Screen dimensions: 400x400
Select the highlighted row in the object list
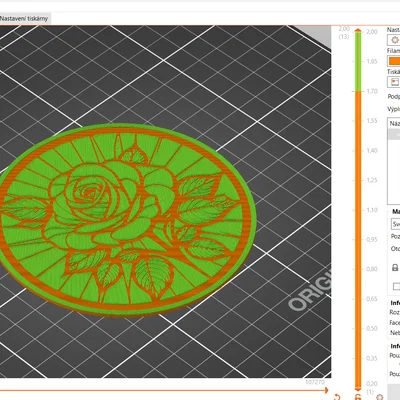coord(394,134)
